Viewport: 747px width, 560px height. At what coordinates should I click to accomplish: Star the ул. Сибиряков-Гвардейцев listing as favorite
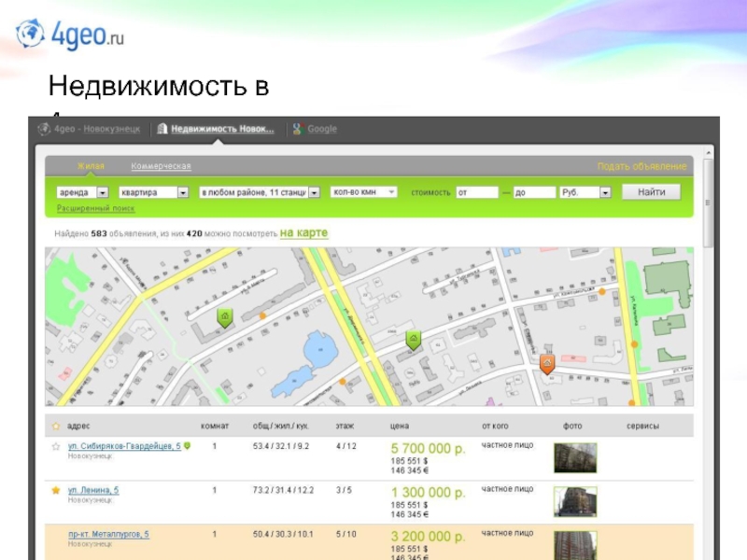tap(55, 447)
